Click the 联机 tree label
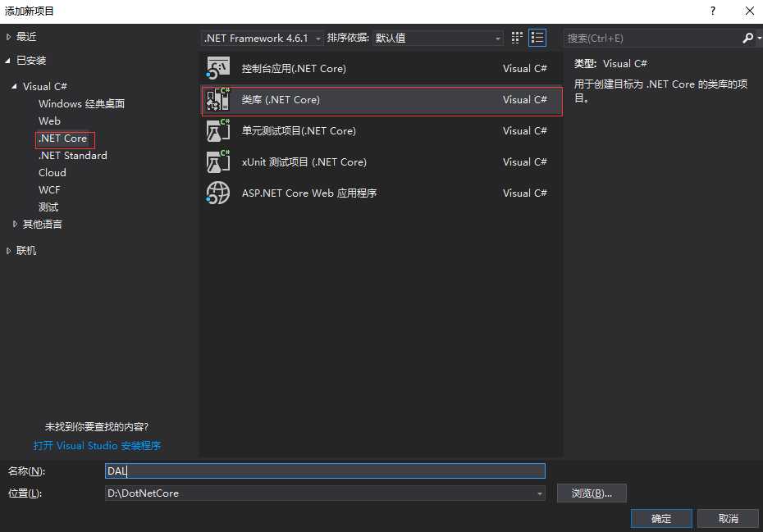Viewport: 763px width, 532px height. (26, 251)
